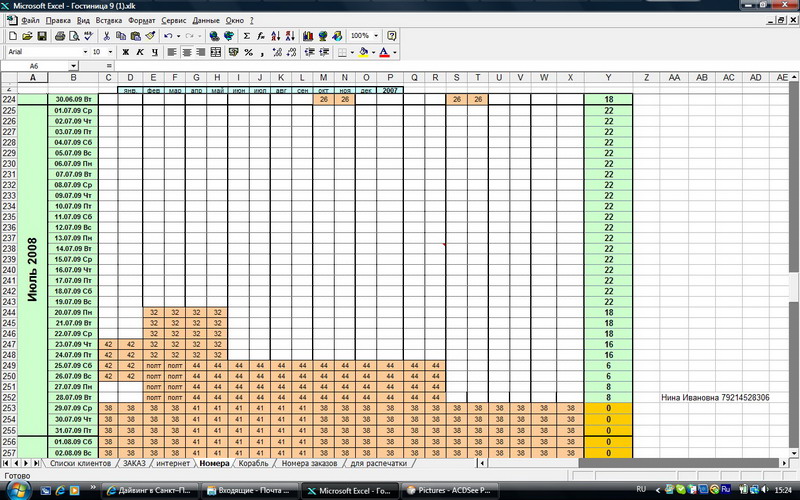Select cell with Нина Ивановна phone number
The width and height of the screenshot is (800, 500).
point(715,398)
